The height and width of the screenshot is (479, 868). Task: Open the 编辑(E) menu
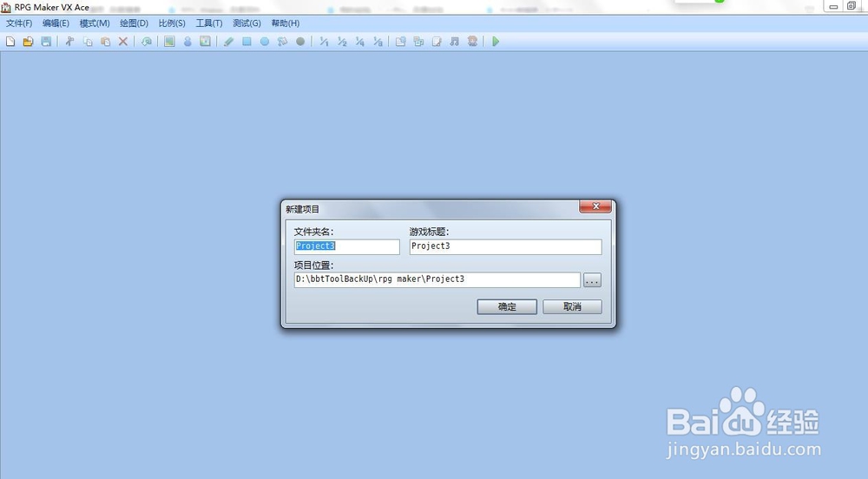click(x=56, y=23)
